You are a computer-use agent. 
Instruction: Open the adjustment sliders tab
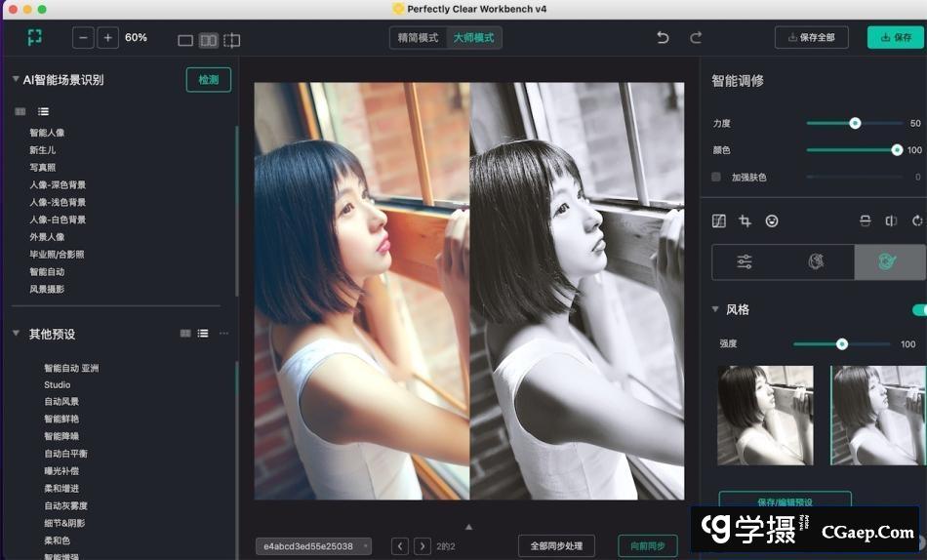(745, 261)
